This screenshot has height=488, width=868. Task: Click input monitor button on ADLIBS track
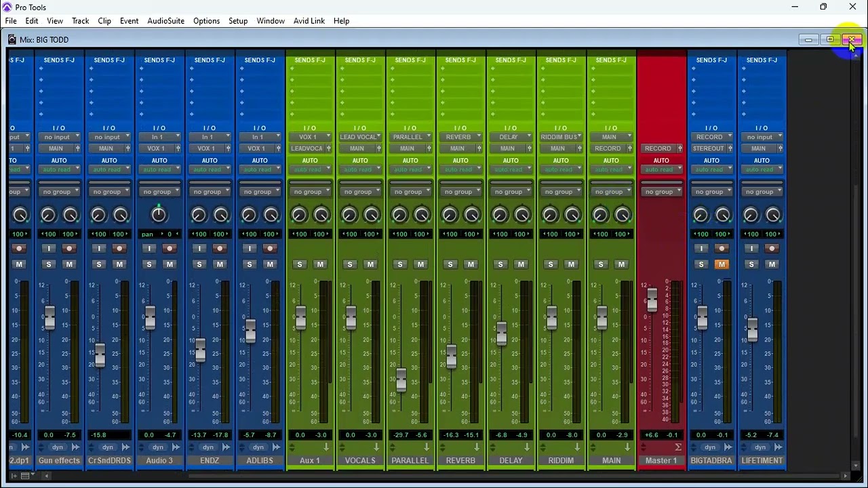click(250, 249)
